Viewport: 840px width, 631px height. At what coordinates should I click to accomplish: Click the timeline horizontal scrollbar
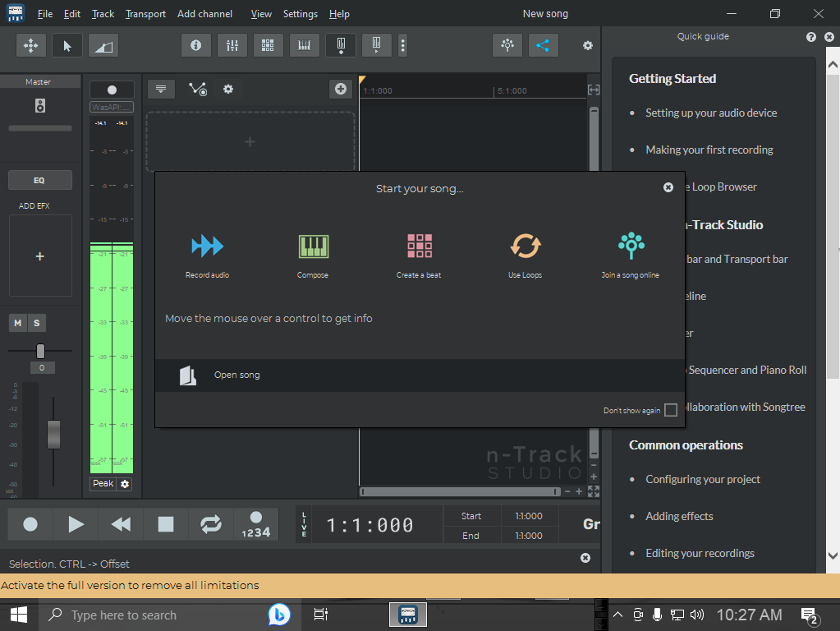(460, 491)
